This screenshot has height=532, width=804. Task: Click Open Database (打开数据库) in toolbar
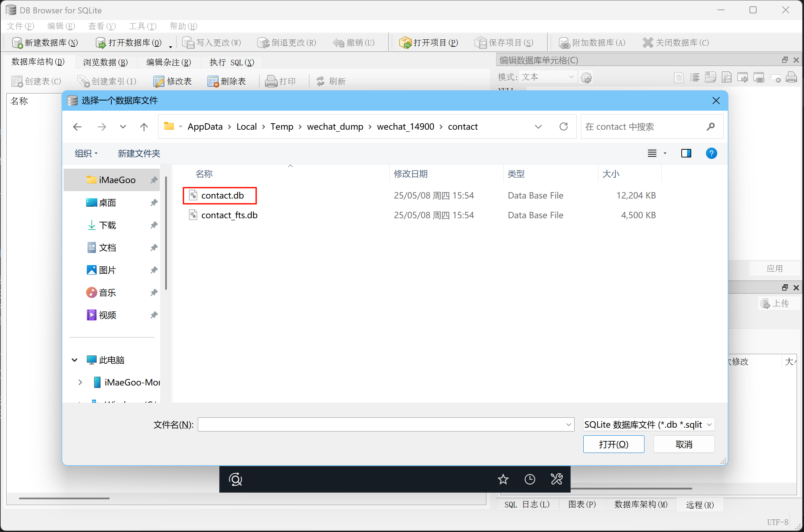tap(129, 43)
